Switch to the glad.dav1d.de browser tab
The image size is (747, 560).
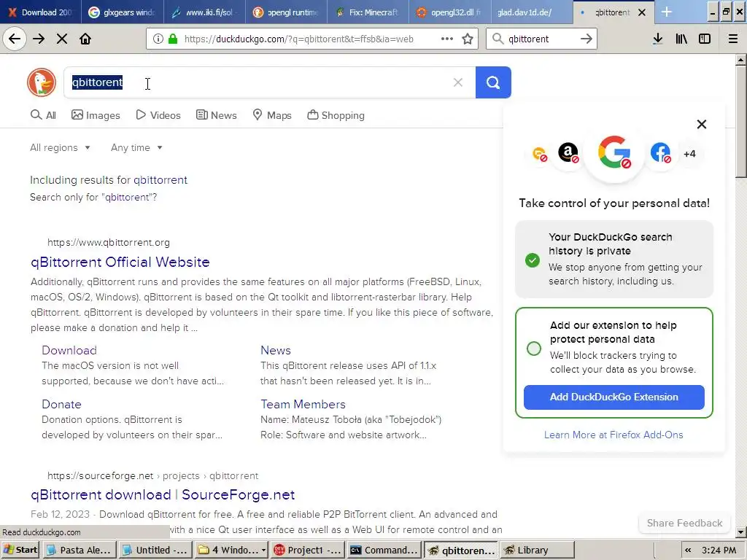pos(531,12)
